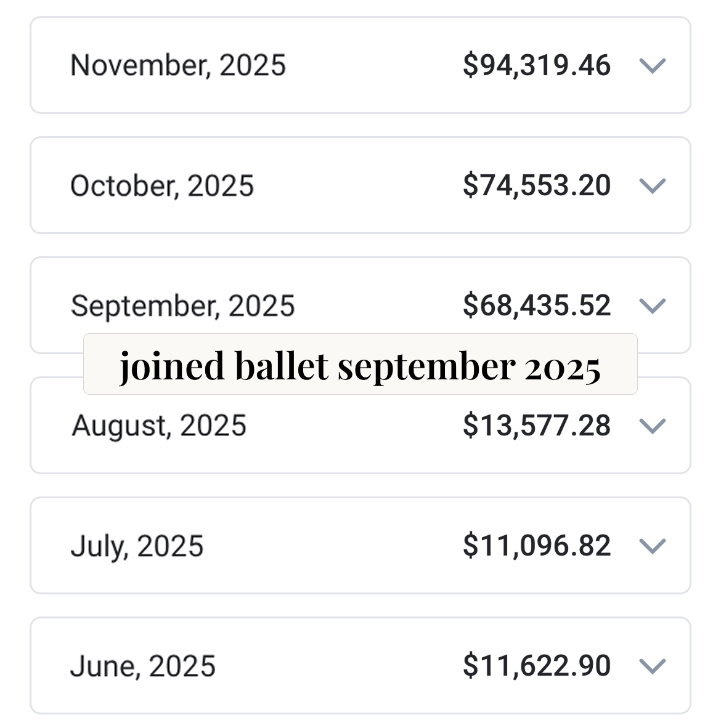Image resolution: width=721 pixels, height=728 pixels.
Task: Click the down arrow next to $11,622.90
Action: (x=653, y=666)
